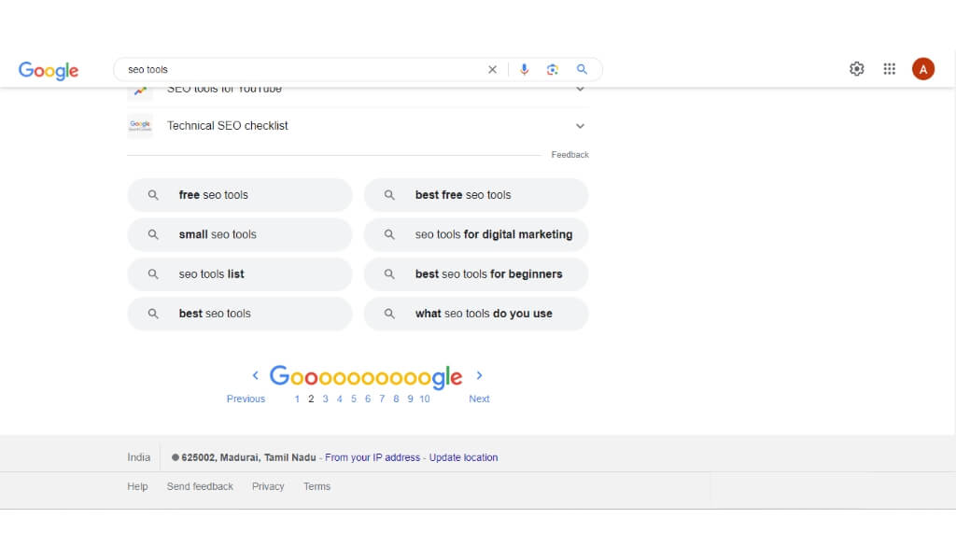Screen dimensions: 956x560
Task: Click the 625002, Madurai, Tamil Nadu location text
Action: pos(248,457)
